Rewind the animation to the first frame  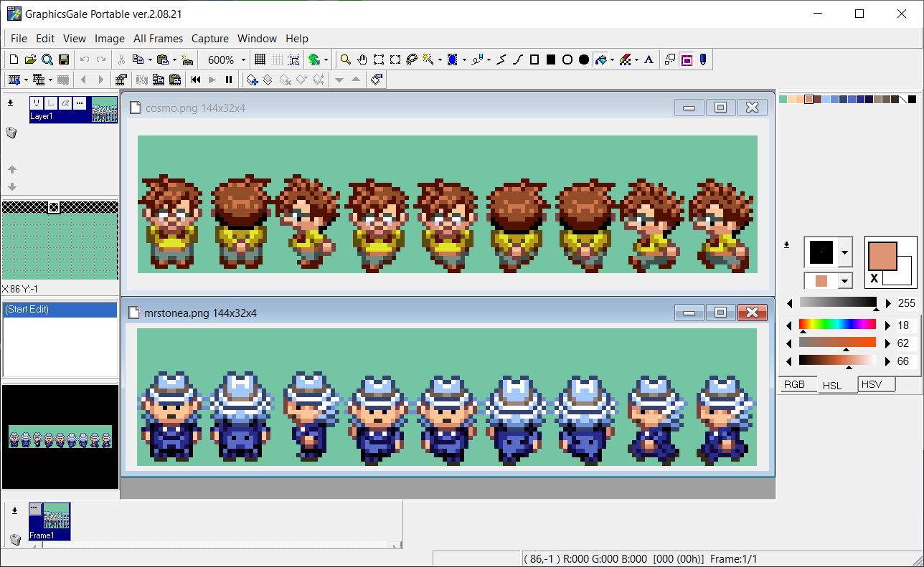[196, 80]
